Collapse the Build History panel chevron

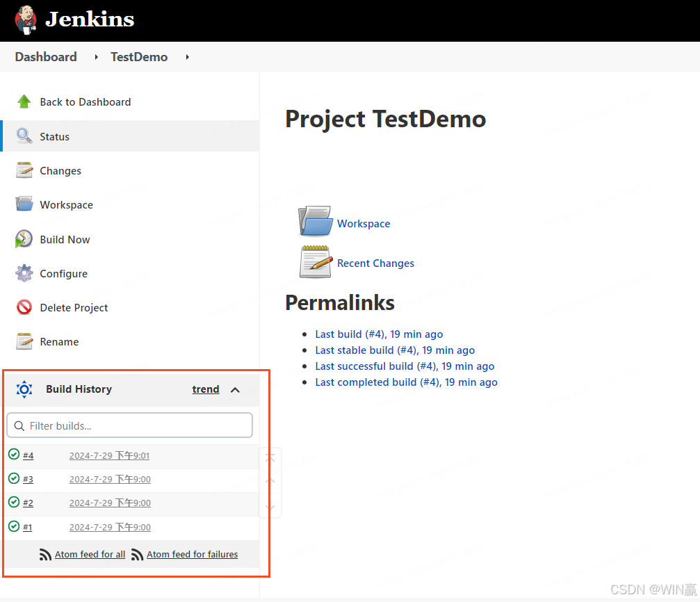(x=235, y=390)
